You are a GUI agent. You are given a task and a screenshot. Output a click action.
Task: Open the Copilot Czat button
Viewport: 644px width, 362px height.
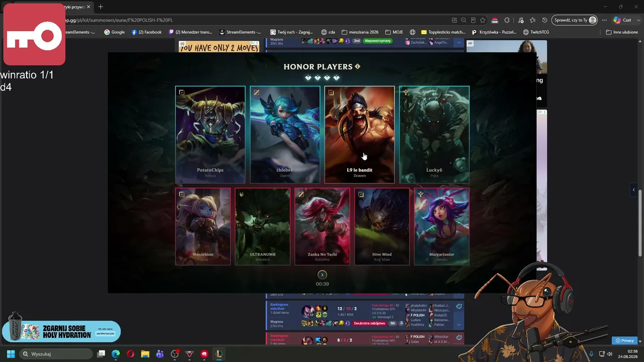622,20
